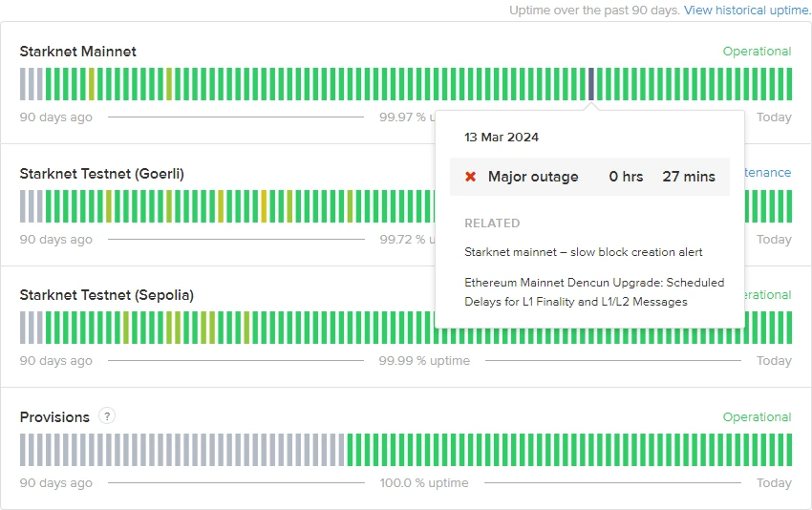Click the leftmost gray bar in Starknet Mainnet chart
Screen dimensions: 812x510
[x=22, y=84]
